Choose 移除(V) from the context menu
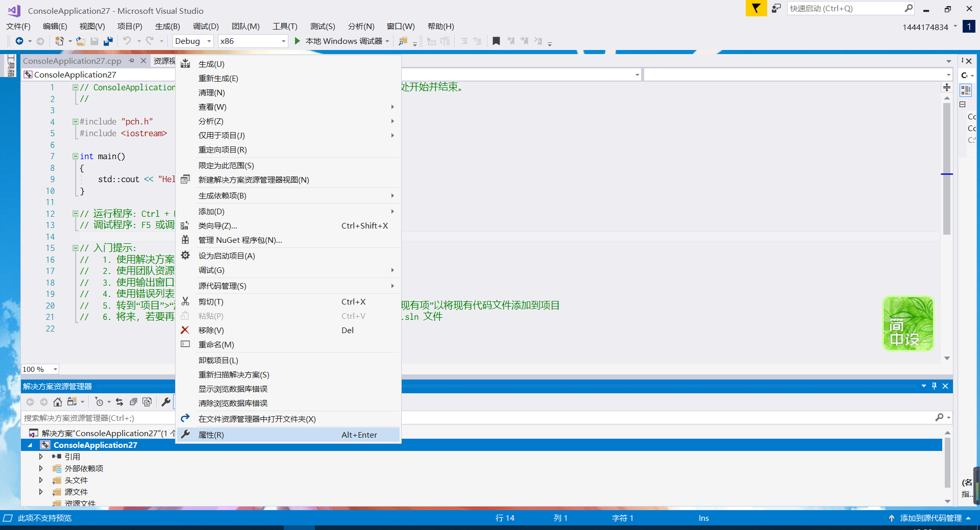The image size is (980, 530). pyautogui.click(x=288, y=331)
